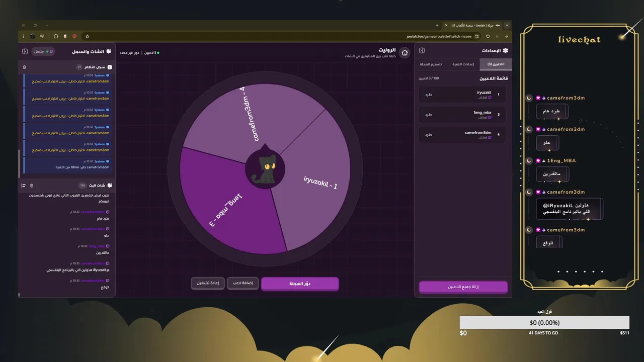
Task: Click player name iryuzakil in players list
Action: click(x=484, y=93)
